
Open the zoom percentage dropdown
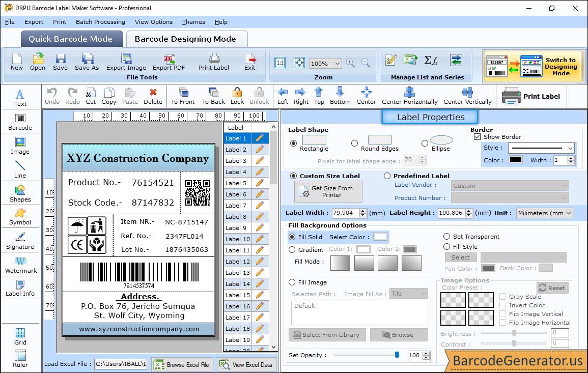click(x=338, y=63)
